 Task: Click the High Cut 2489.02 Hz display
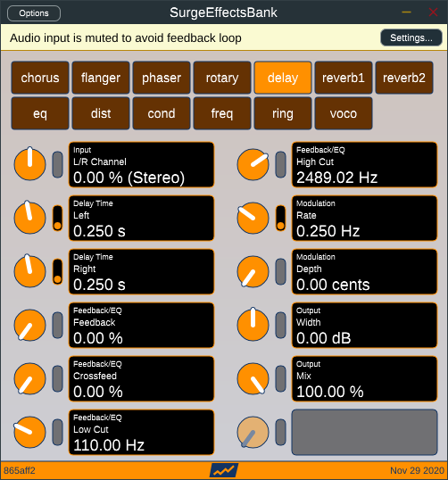[364, 164]
